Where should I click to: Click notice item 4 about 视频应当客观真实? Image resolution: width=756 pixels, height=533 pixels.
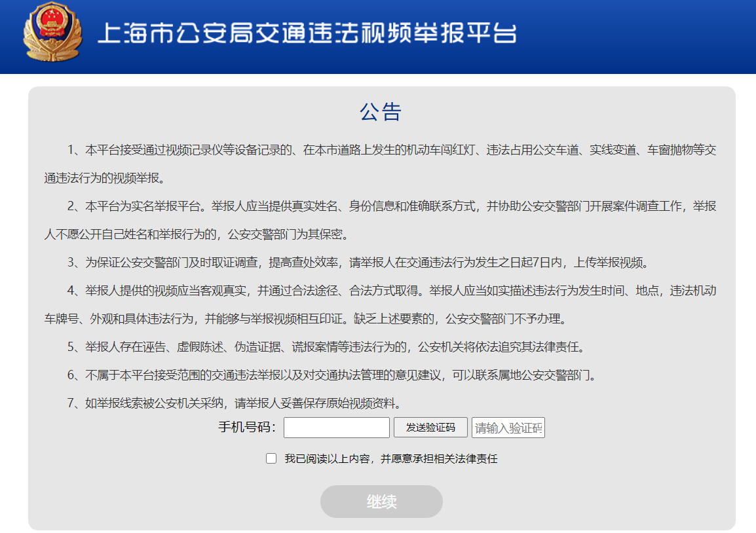pyautogui.click(x=381, y=304)
